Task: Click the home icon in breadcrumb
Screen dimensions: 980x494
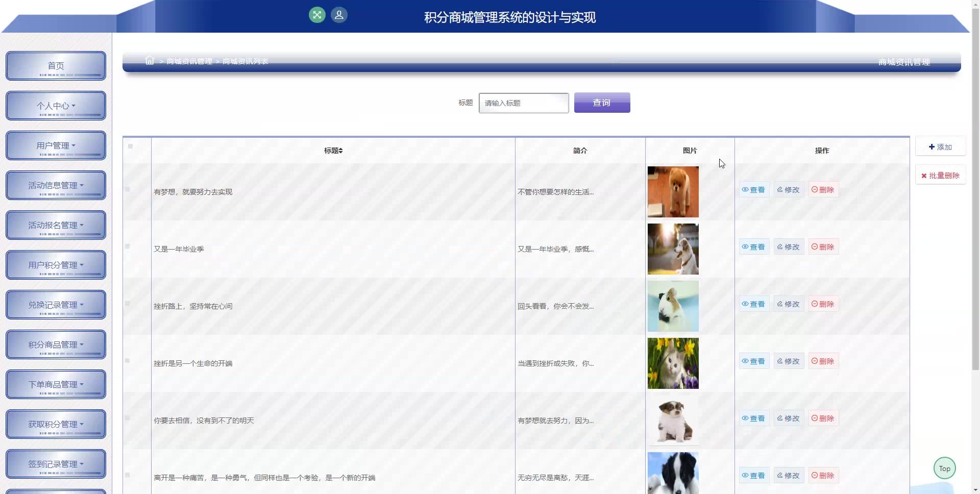Action: (150, 61)
